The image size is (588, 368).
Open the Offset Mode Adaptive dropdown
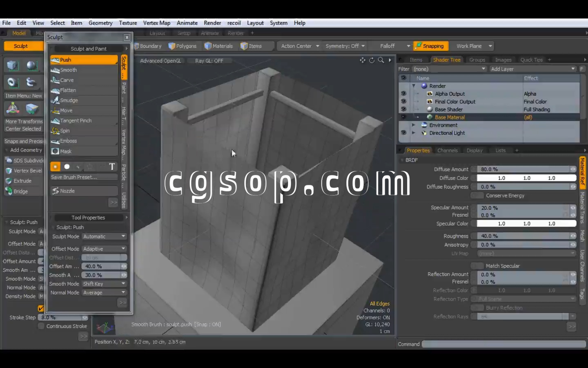click(104, 249)
